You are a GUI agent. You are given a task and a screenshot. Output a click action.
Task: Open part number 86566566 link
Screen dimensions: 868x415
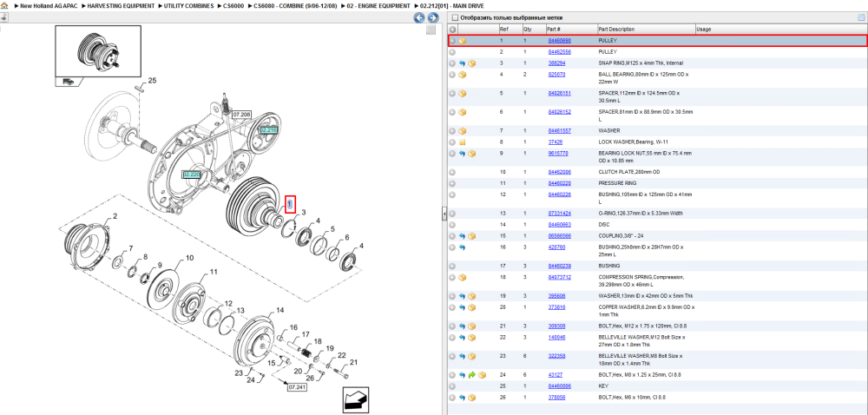click(559, 236)
